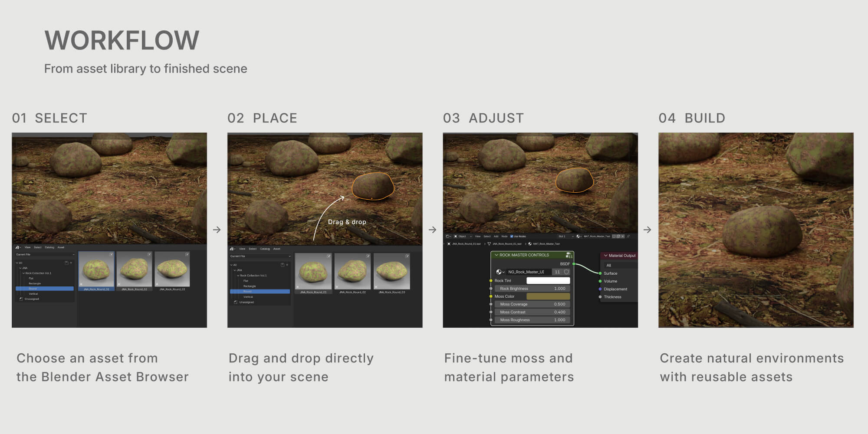
Task: Open editor type icon in Adjust panel node editor
Action: (448, 237)
